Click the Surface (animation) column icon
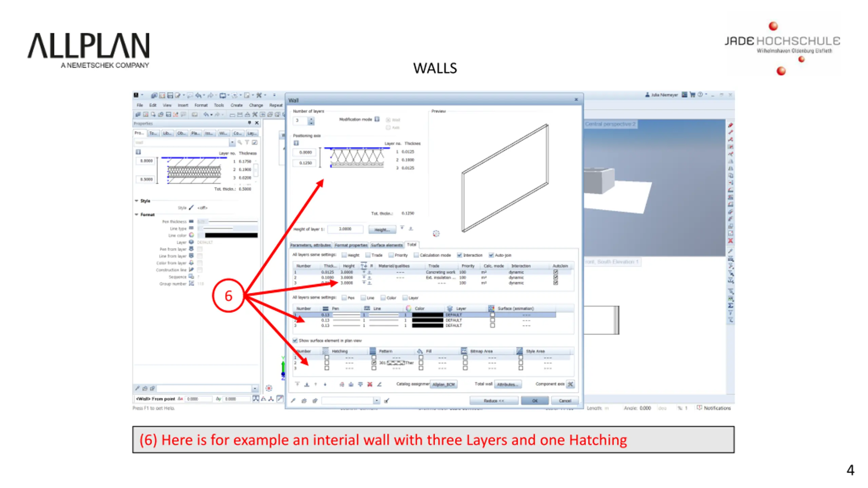This screenshot has height=488, width=868. pyautogui.click(x=491, y=308)
